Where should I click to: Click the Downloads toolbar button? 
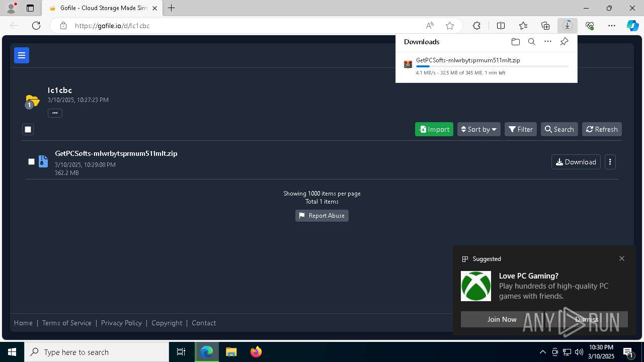[568, 26]
